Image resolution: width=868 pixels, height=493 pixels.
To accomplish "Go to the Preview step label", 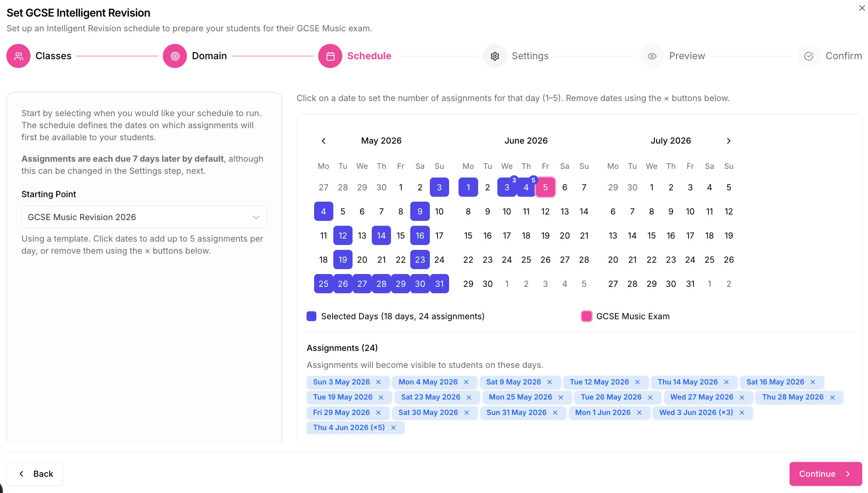I will coord(687,56).
